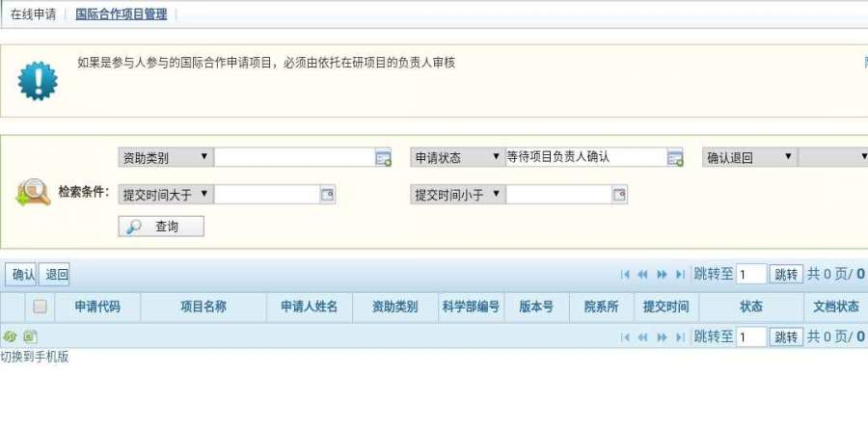The height and width of the screenshot is (429, 868).
Task: Open the 申请状态 picker icon
Action: coord(675,158)
